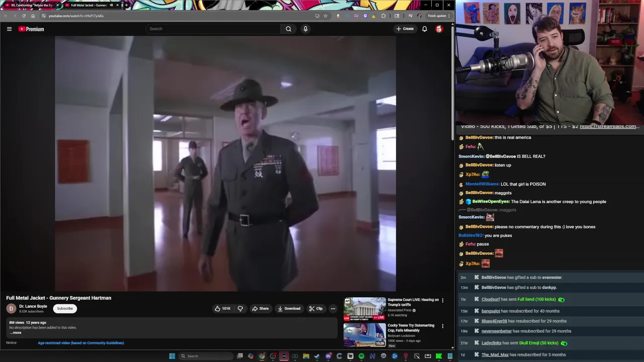644x362 pixels.
Task: Click chat user Bubbles182
Action: (470, 235)
